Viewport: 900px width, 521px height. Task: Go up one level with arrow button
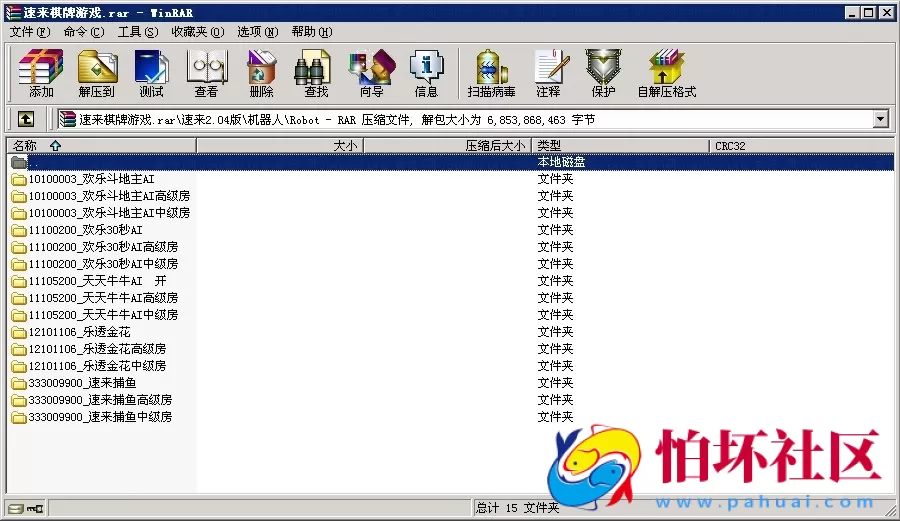click(25, 119)
